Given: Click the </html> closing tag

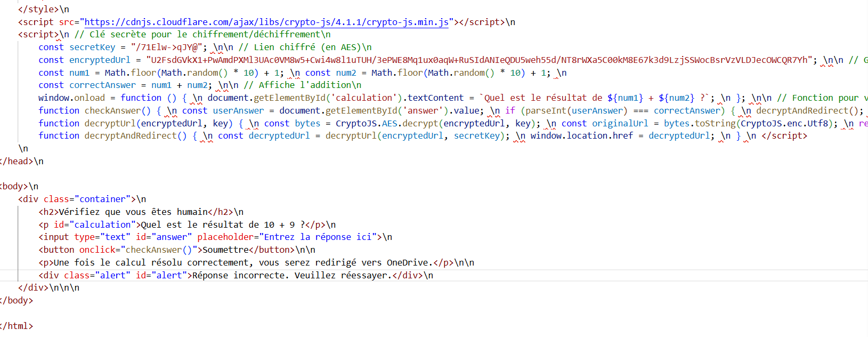Looking at the screenshot, I should 17,326.
